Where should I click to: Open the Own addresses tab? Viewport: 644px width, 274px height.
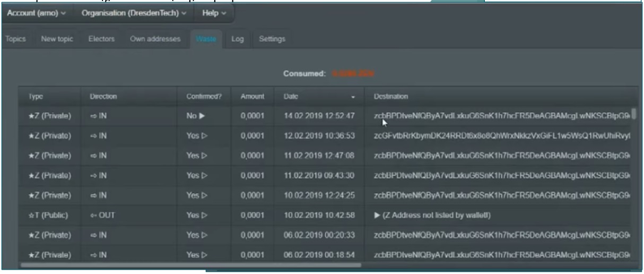[x=155, y=39]
